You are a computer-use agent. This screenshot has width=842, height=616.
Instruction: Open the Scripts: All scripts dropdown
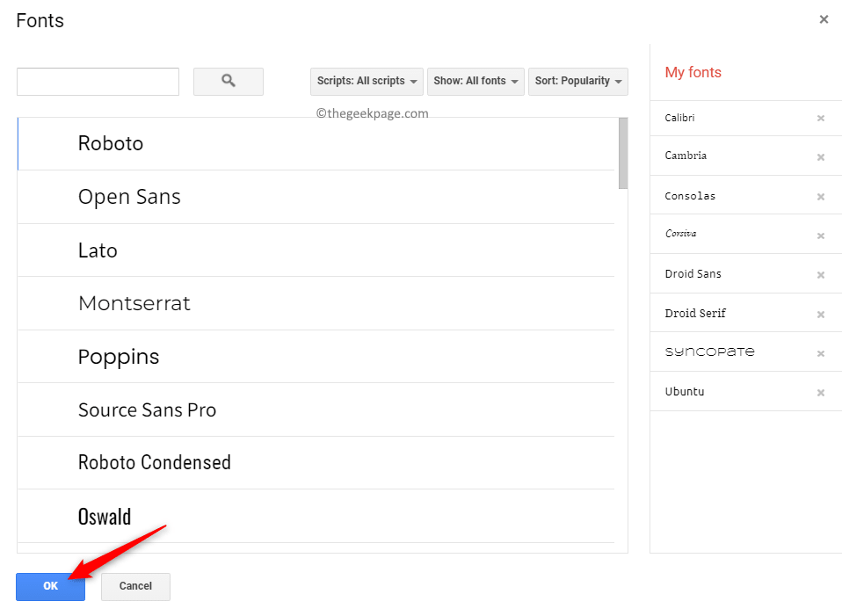click(x=367, y=81)
